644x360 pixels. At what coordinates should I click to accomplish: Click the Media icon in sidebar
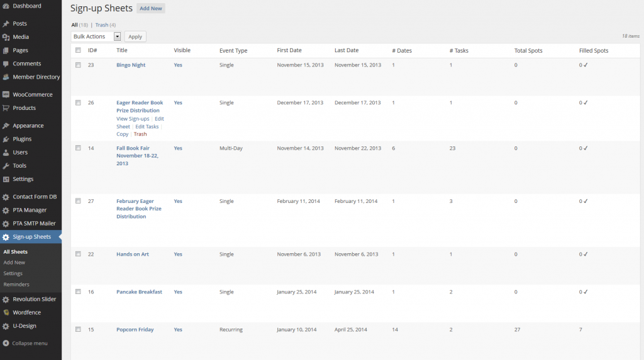pos(6,37)
